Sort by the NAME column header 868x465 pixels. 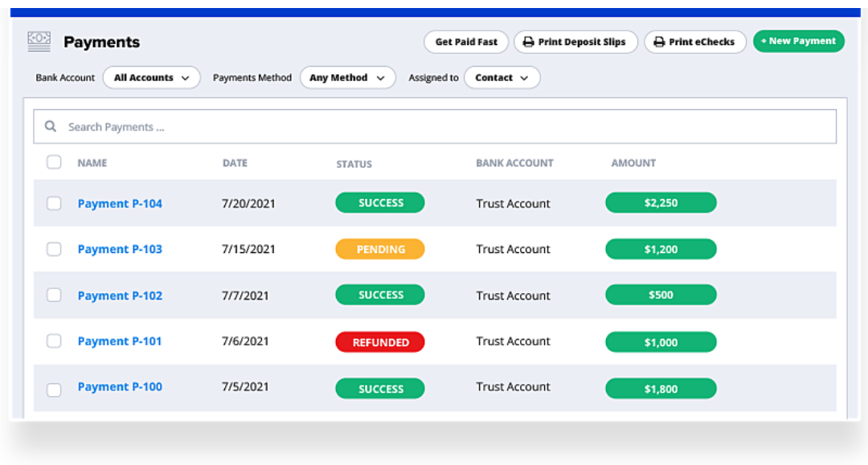(92, 163)
